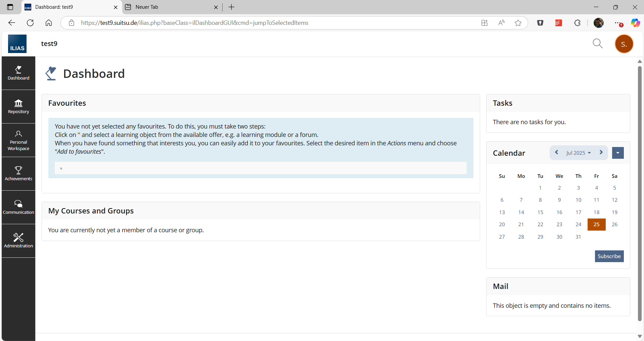Expand the Jul 2025 month dropdown
This screenshot has height=341, width=644.
point(578,153)
